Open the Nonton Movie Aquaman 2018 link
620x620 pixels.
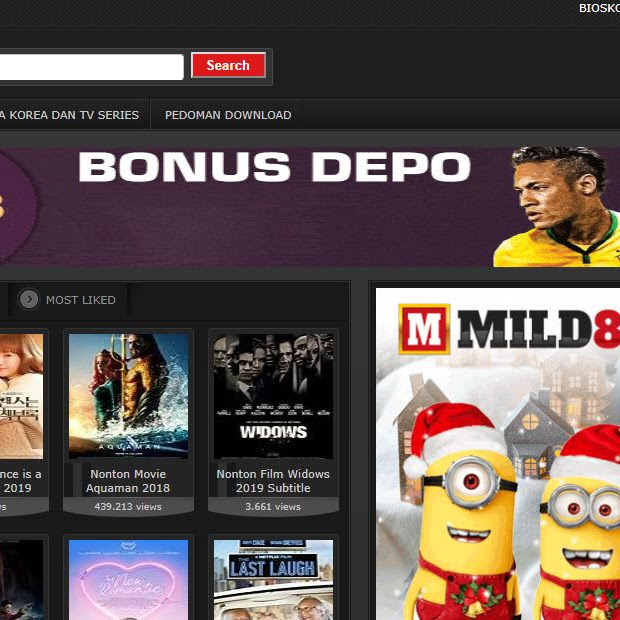point(128,481)
